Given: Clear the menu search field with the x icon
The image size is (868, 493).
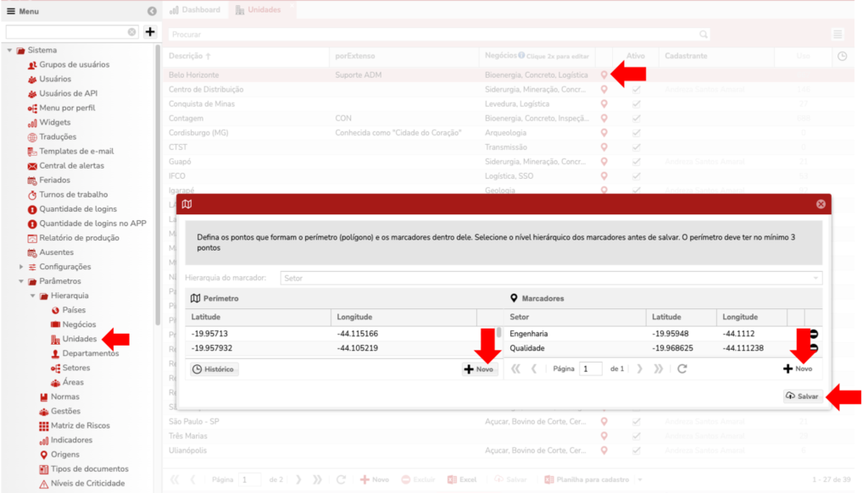Looking at the screenshot, I should [131, 32].
